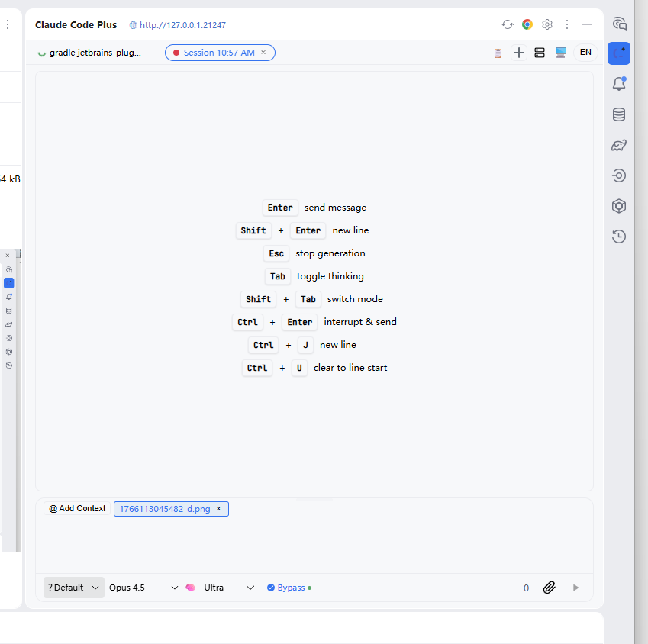Click the blue computer monitor icon

pyautogui.click(x=560, y=53)
